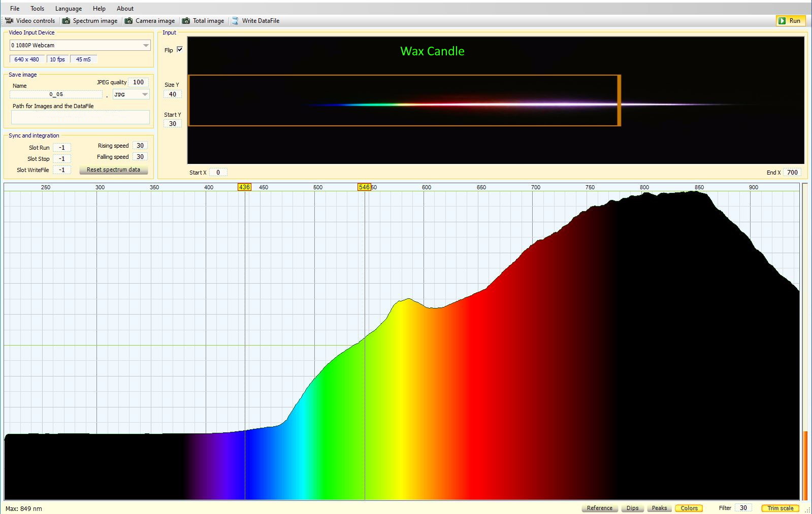Click the Wax Candle title text
The width and height of the screenshot is (812, 514).
click(432, 51)
